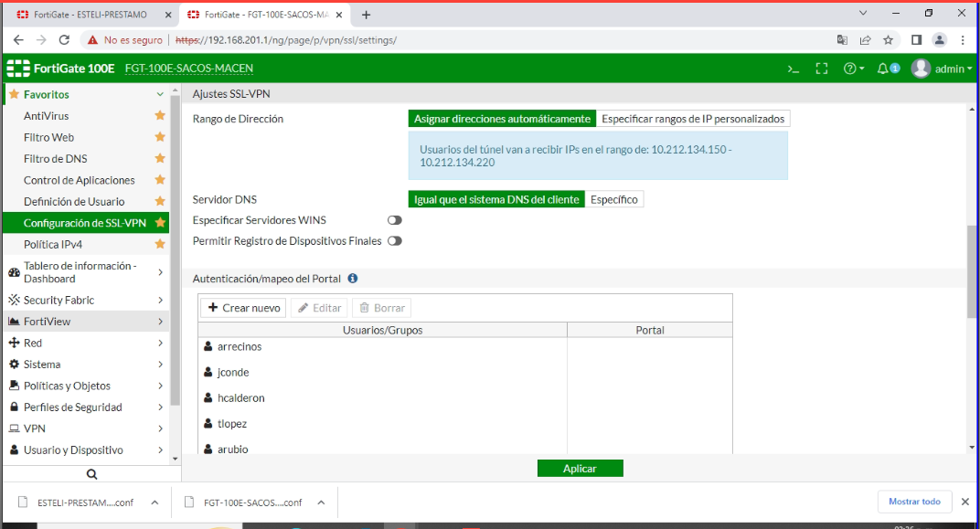
Task: Open the admin user dropdown
Action: click(943, 69)
